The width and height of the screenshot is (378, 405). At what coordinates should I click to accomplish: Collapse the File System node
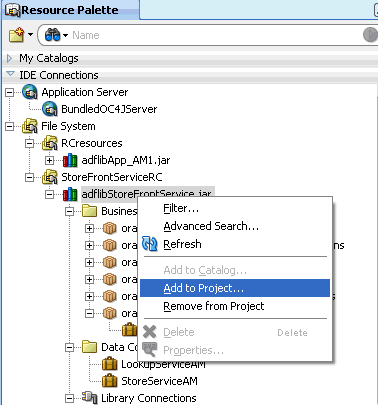pyautogui.click(x=10, y=126)
